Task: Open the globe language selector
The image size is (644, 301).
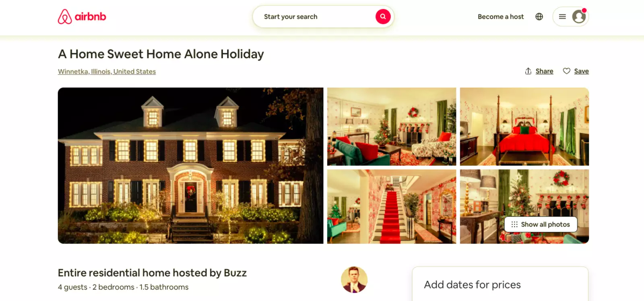Action: coord(539,16)
